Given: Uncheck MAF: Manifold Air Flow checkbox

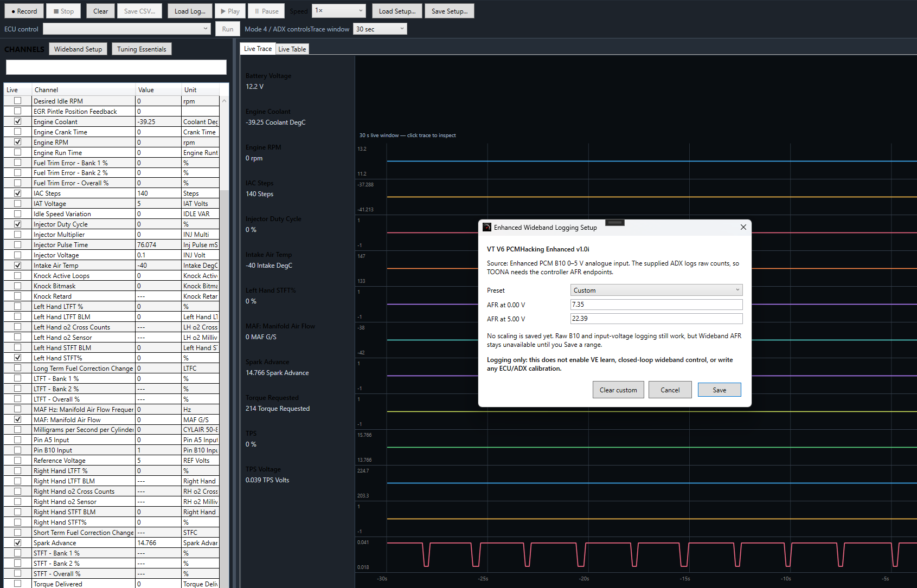Looking at the screenshot, I should pos(18,419).
